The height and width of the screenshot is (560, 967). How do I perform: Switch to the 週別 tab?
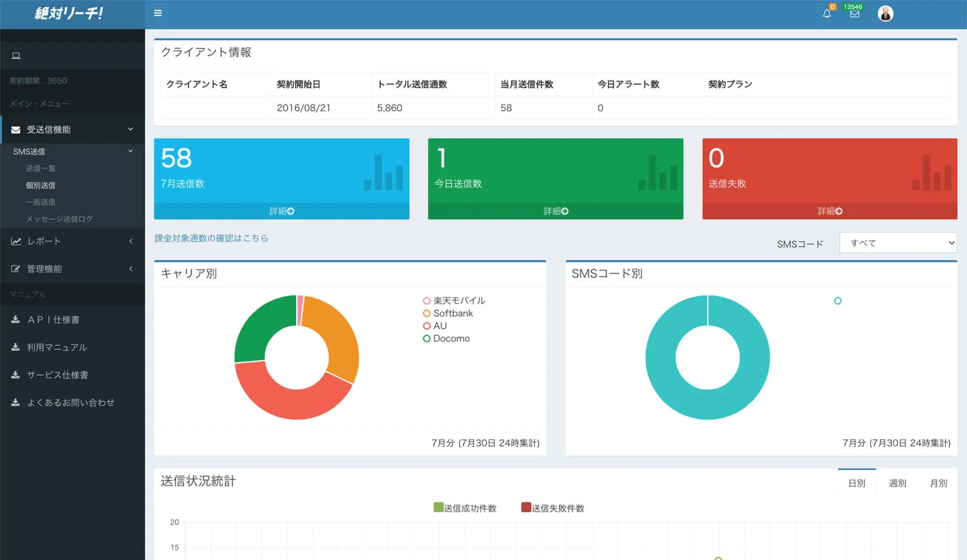(x=897, y=483)
